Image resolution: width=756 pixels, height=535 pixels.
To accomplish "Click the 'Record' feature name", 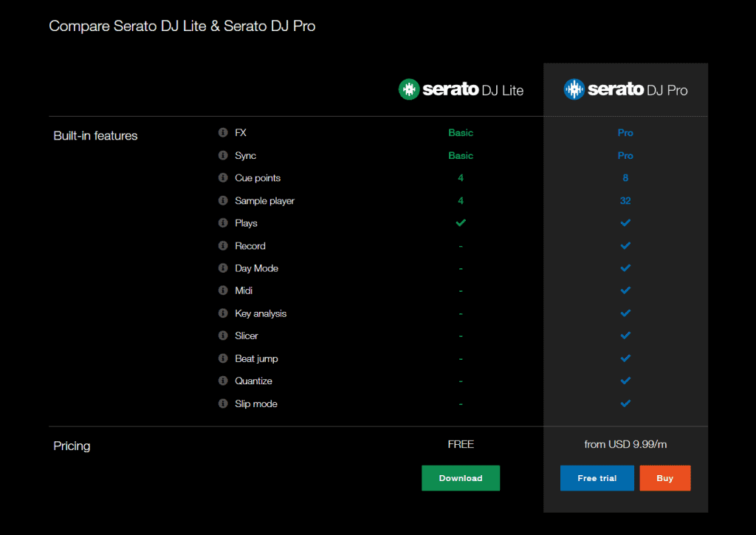I will (250, 246).
